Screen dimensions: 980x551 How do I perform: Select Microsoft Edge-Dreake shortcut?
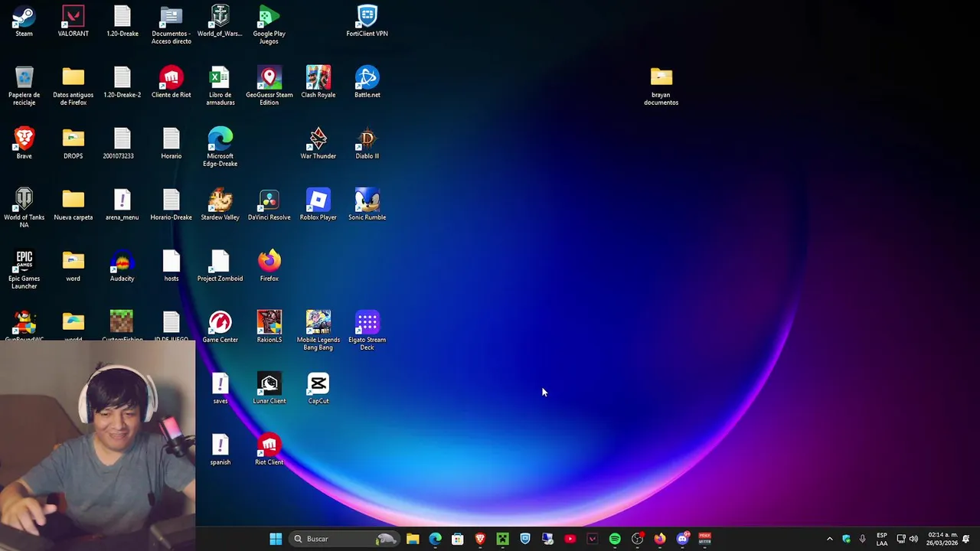coord(220,147)
